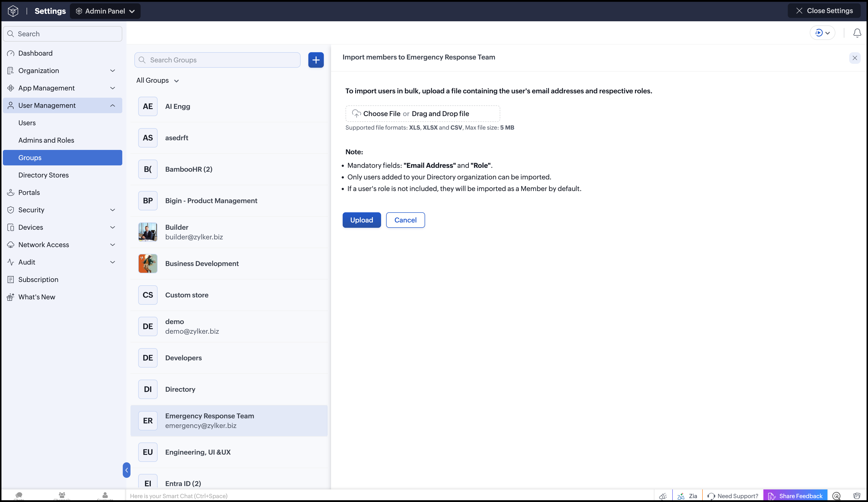Viewport: 868px width, 502px height.
Task: Collapse the User Management chevron
Action: [112, 105]
